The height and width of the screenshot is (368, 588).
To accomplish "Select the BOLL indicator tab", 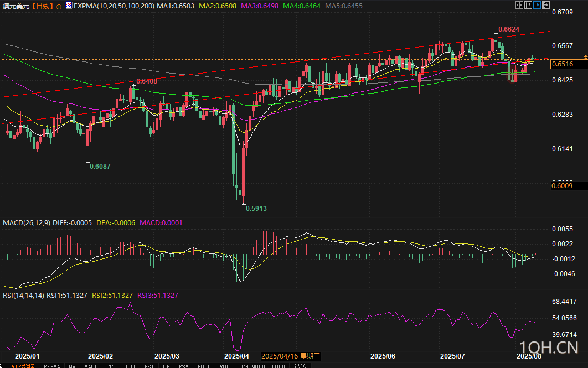I will tap(203, 366).
